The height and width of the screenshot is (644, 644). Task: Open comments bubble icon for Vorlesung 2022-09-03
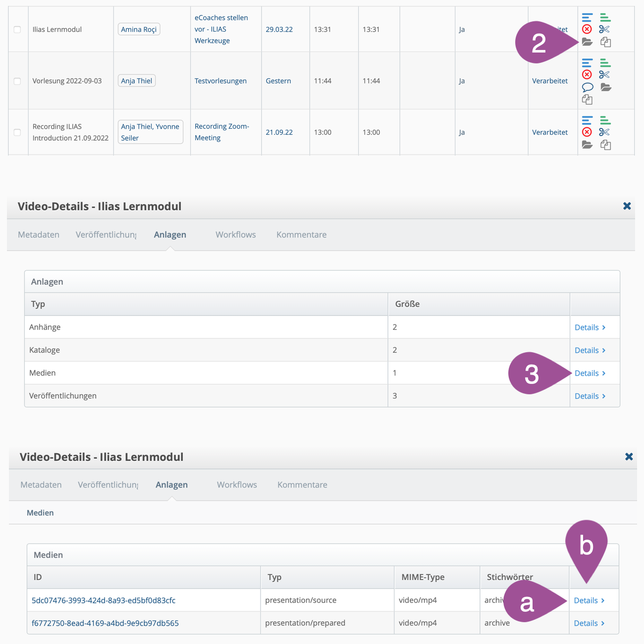[587, 87]
